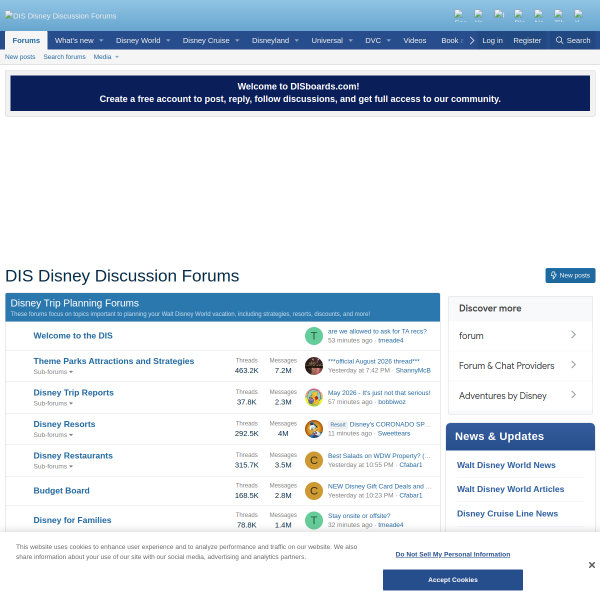Expand Sub-forums under Theme Parks Attractions and Strategies
Screen dimensions: 600x600
pos(53,372)
